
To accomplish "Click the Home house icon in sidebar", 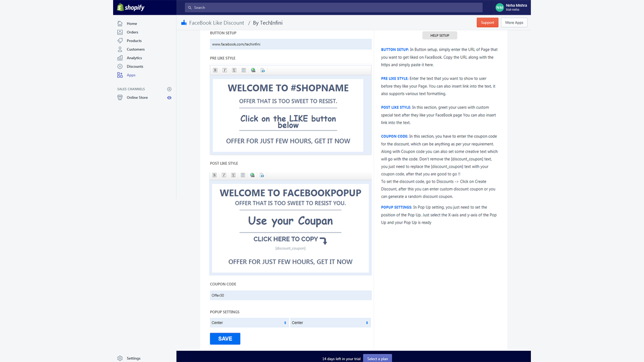I will click(x=120, y=23).
